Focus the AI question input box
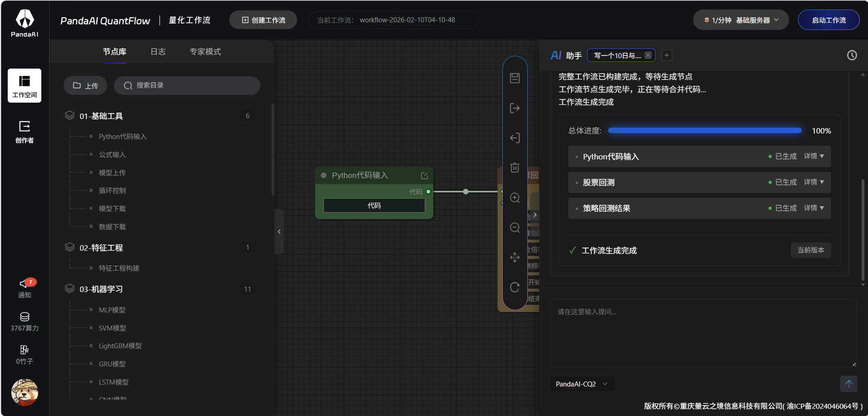This screenshot has height=416, width=868. [x=704, y=333]
